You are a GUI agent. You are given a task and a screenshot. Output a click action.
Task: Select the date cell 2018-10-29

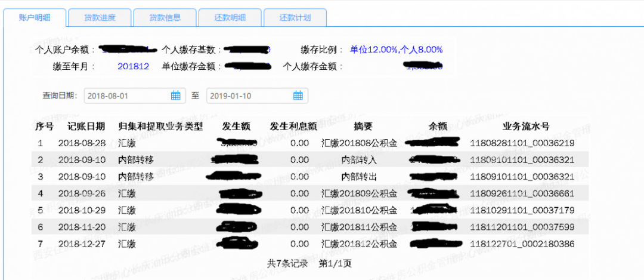click(82, 211)
